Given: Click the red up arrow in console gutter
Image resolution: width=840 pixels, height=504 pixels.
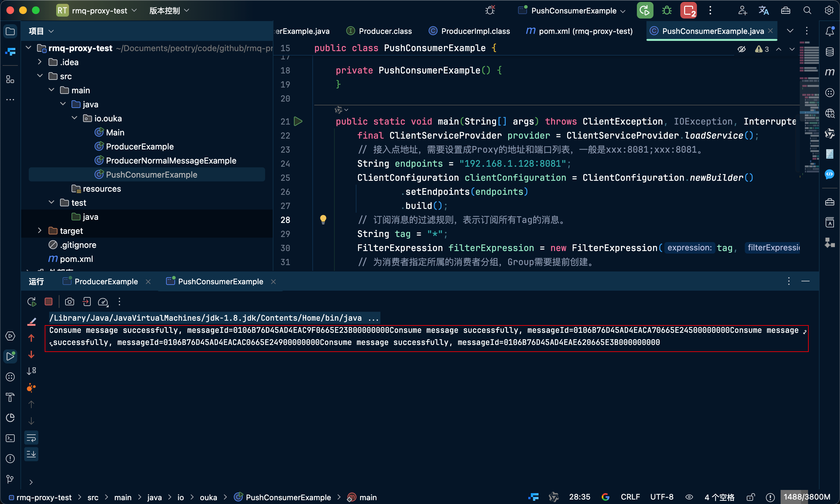Looking at the screenshot, I should point(31,338).
